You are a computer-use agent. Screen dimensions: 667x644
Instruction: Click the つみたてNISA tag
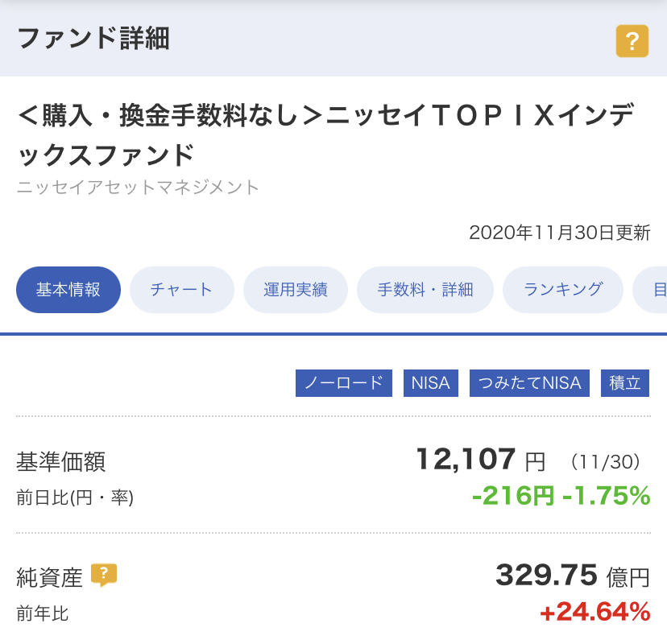pyautogui.click(x=529, y=383)
